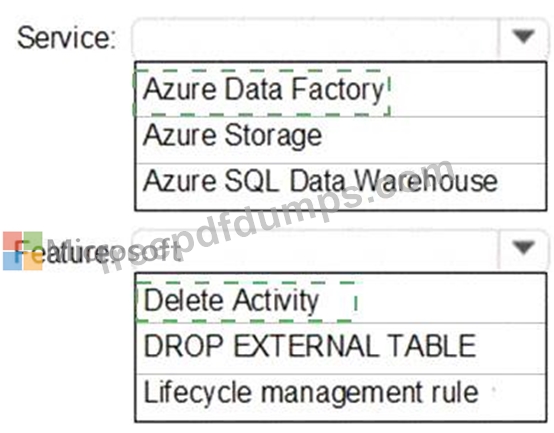The width and height of the screenshot is (554, 433).
Task: Open the Service dropdown arrow
Action: [x=524, y=37]
